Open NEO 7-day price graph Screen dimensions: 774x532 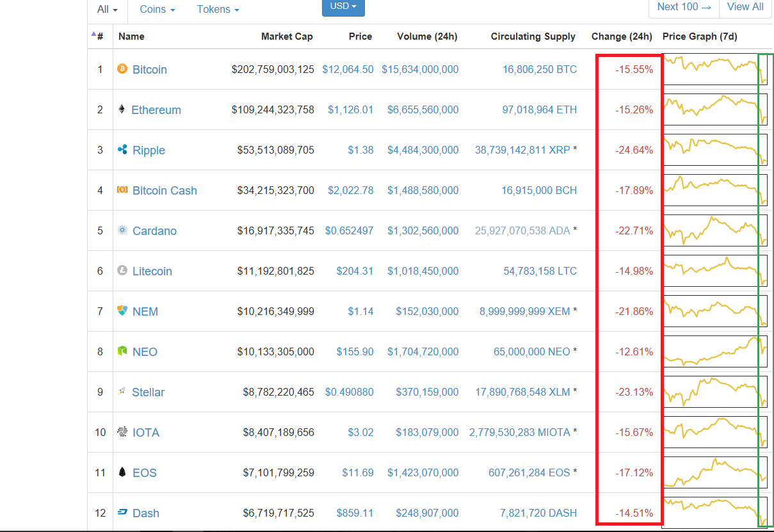point(714,351)
